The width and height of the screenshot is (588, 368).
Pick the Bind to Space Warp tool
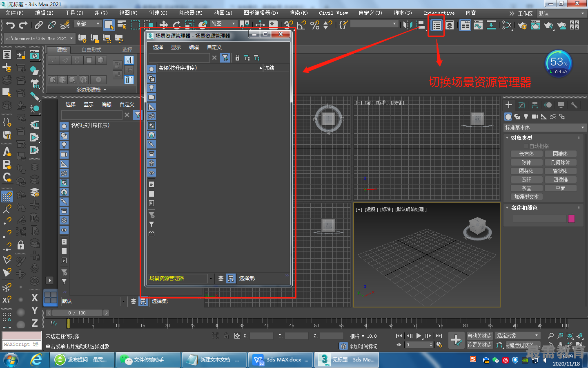tap(65, 25)
